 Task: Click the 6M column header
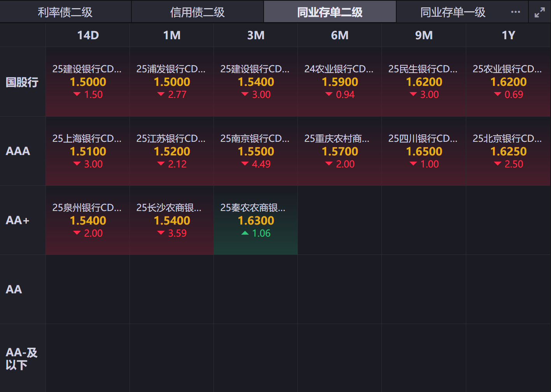pyautogui.click(x=340, y=35)
